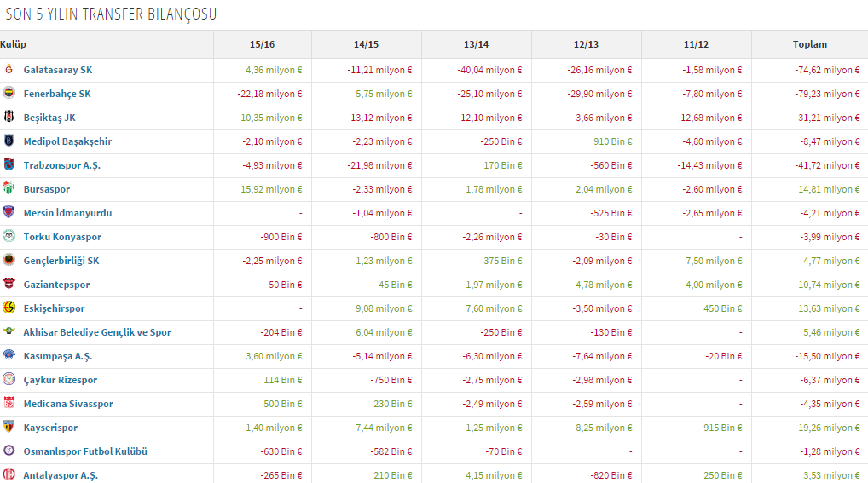
Task: Click Kasımpaşa 12/13 value '-7,64 milyon €'
Action: [602, 356]
